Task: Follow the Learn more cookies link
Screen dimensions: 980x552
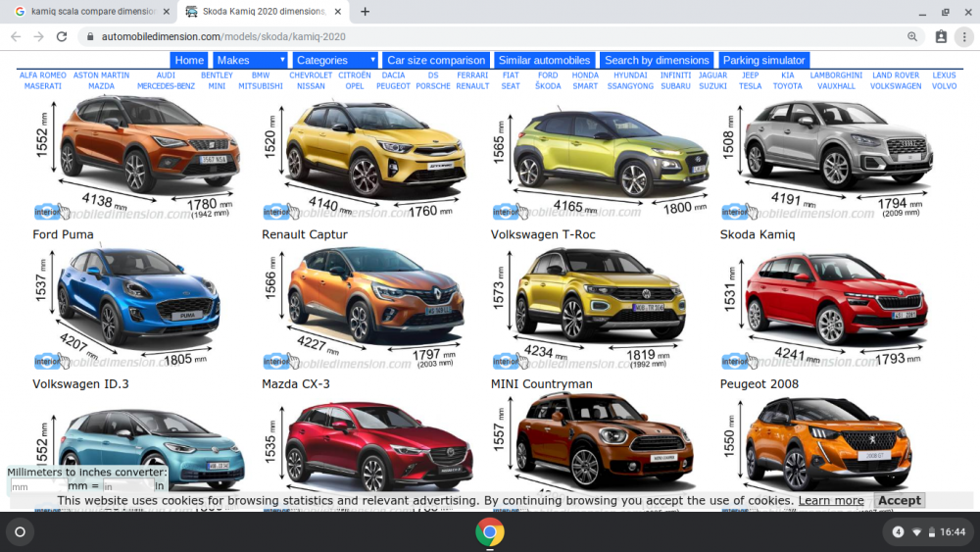Action: pyautogui.click(x=831, y=500)
